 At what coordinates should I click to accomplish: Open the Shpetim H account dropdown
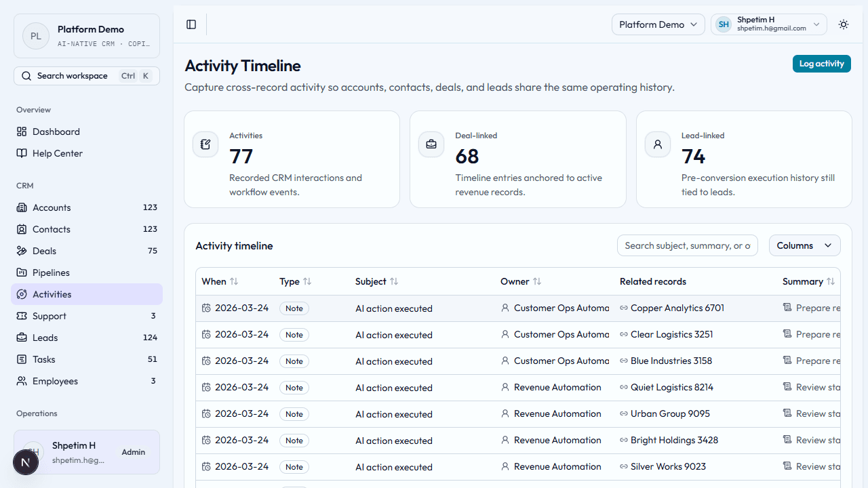[x=768, y=24]
